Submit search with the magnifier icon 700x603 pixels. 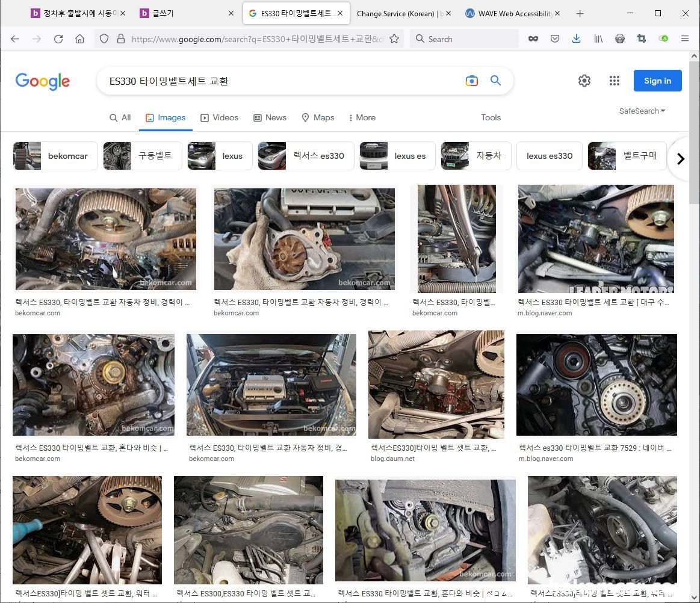coord(495,81)
